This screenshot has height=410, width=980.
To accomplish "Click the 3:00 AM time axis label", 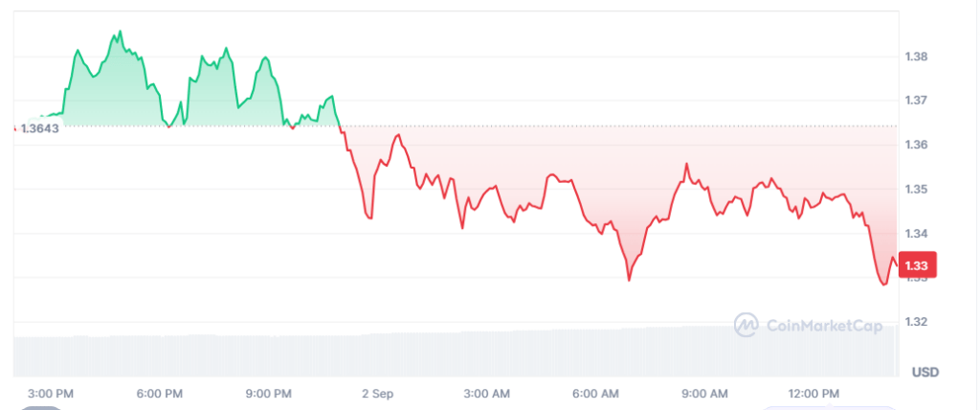I will click(x=487, y=394).
